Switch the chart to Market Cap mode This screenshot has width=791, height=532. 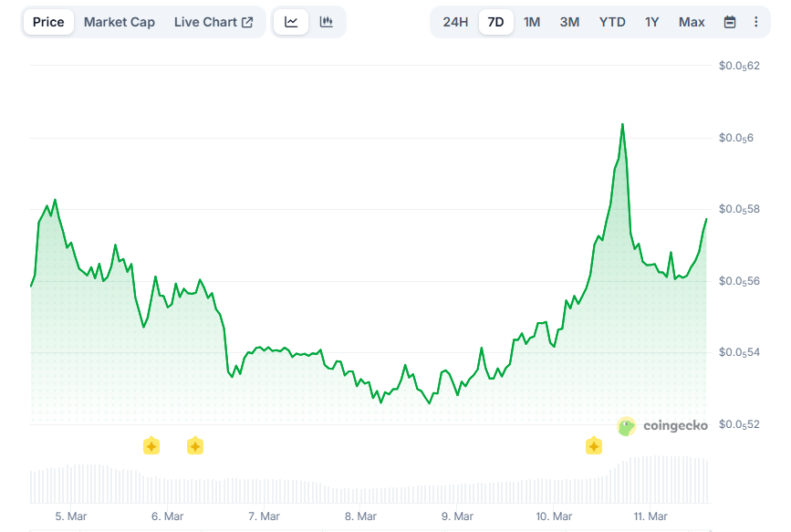[119, 21]
